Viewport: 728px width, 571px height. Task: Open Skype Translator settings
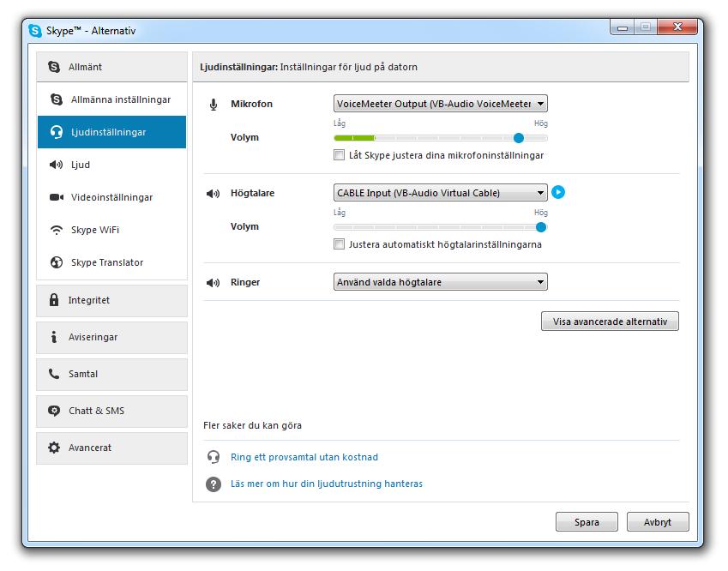(111, 262)
